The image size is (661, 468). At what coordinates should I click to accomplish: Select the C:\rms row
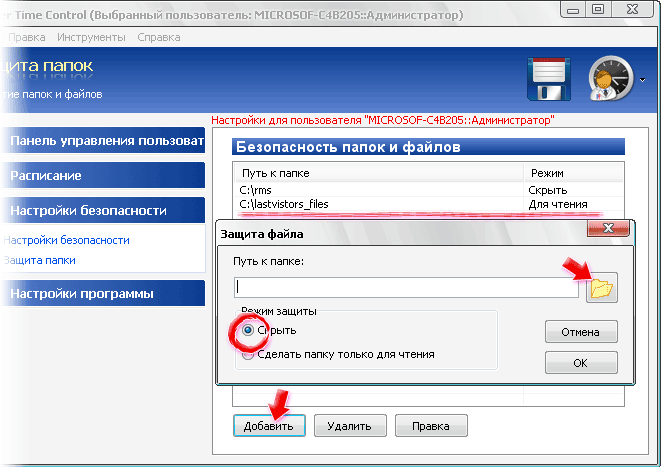tap(428, 190)
